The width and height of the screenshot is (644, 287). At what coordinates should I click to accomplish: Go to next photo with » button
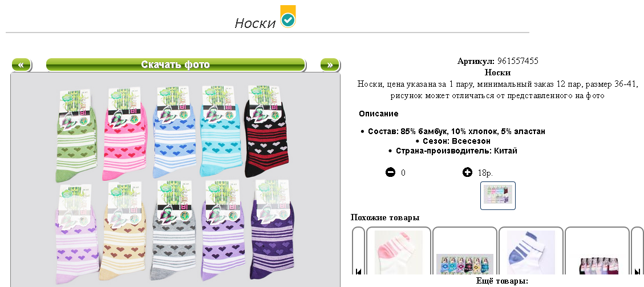click(x=330, y=64)
